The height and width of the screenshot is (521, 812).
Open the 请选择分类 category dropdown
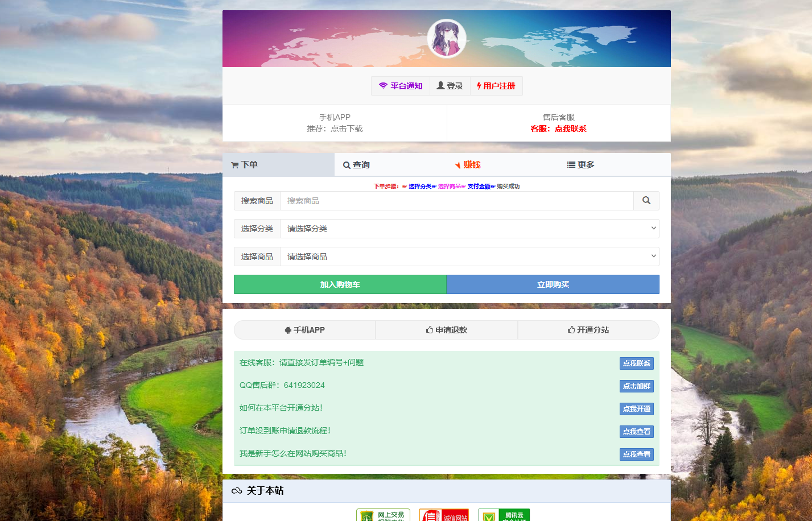coord(469,229)
